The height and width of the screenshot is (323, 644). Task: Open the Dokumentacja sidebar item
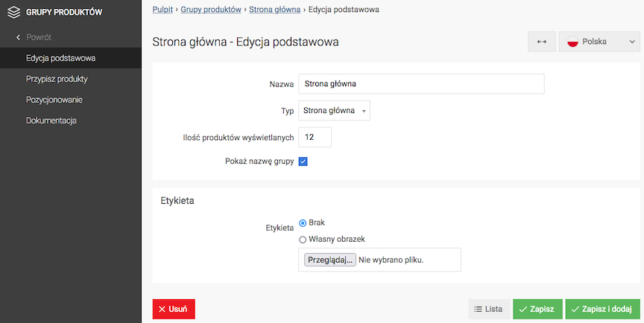pyautogui.click(x=51, y=121)
